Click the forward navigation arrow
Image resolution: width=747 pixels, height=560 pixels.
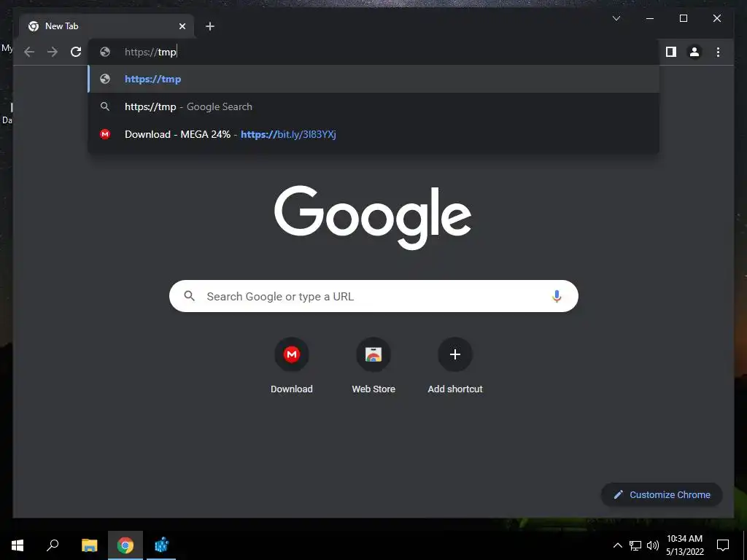pyautogui.click(x=53, y=52)
